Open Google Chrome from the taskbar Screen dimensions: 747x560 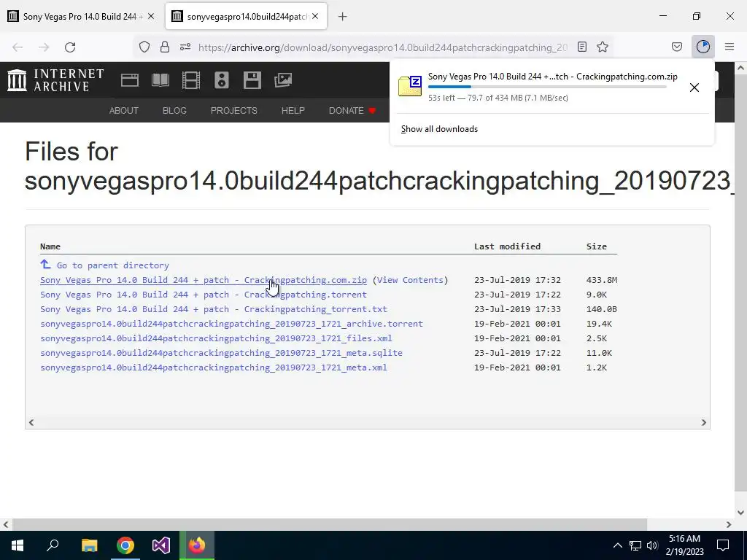[x=125, y=545]
